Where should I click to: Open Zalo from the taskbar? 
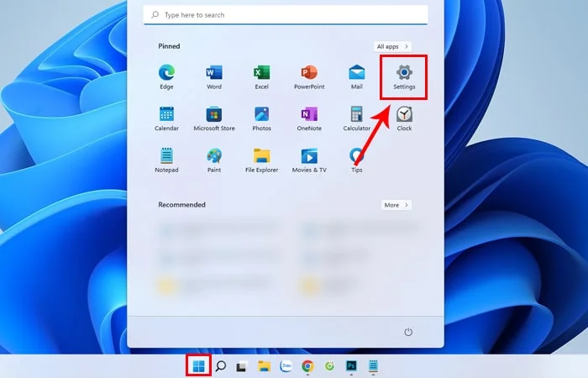pyautogui.click(x=286, y=365)
